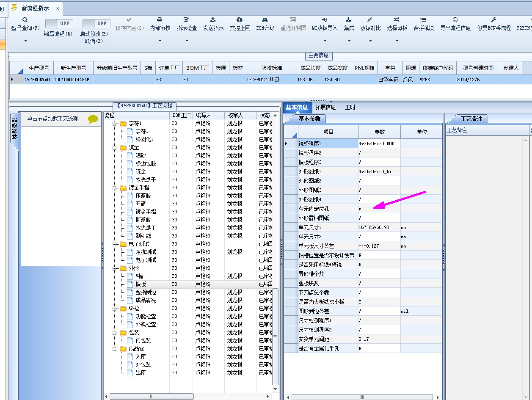Open dropdown arrow under 集成
This screenshot has height=400, width=532.
[349, 41]
